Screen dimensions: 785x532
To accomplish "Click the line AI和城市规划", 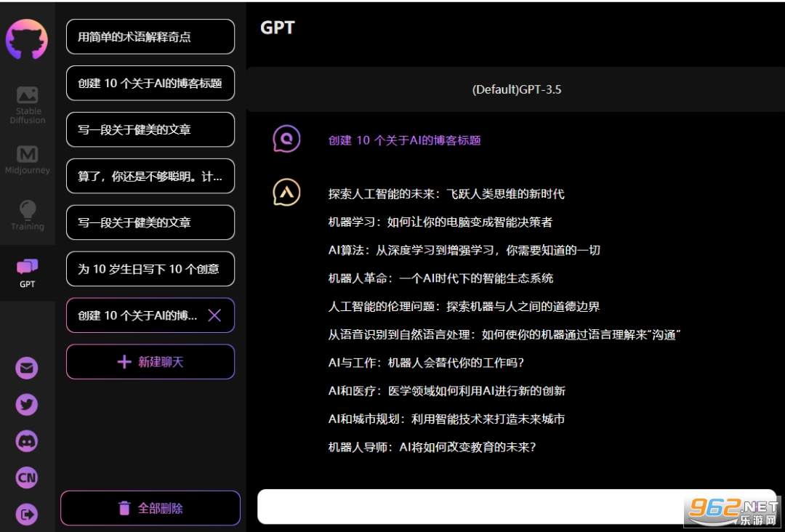I will tap(446, 419).
